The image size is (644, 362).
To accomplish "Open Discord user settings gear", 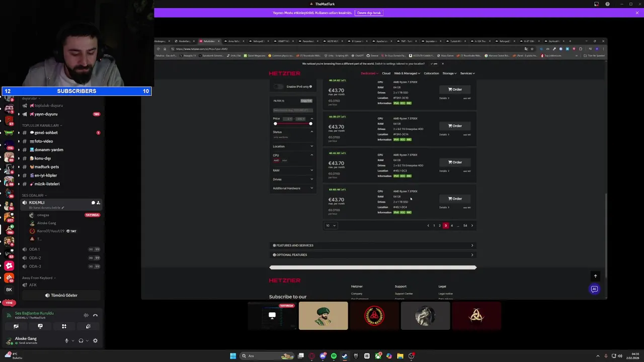I will [x=95, y=340].
